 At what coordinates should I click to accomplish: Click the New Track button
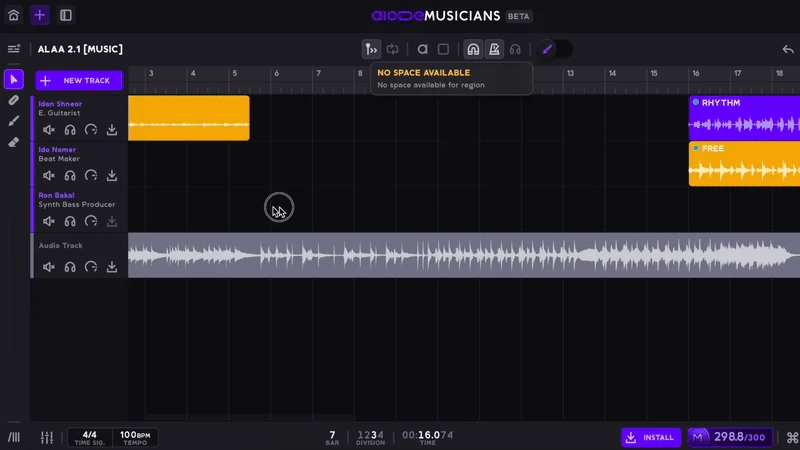point(79,80)
